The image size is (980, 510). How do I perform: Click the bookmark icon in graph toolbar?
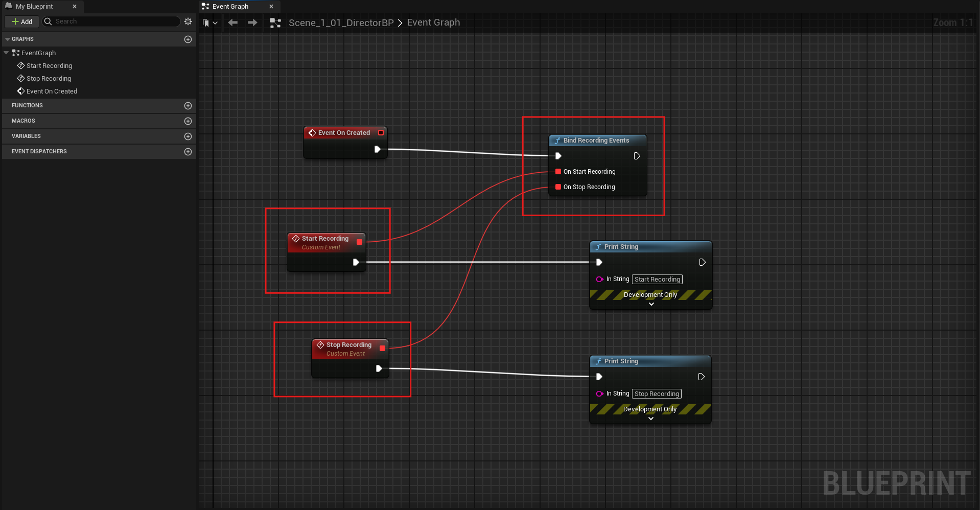[206, 23]
